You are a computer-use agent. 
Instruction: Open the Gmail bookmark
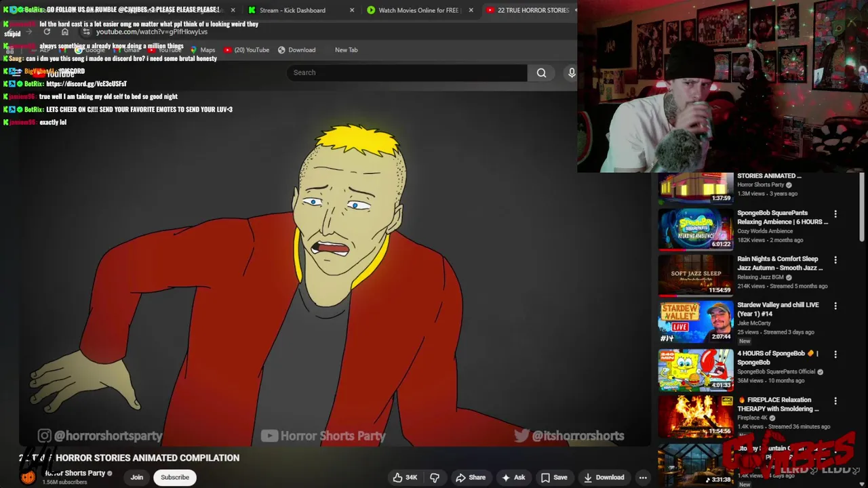[x=127, y=49]
